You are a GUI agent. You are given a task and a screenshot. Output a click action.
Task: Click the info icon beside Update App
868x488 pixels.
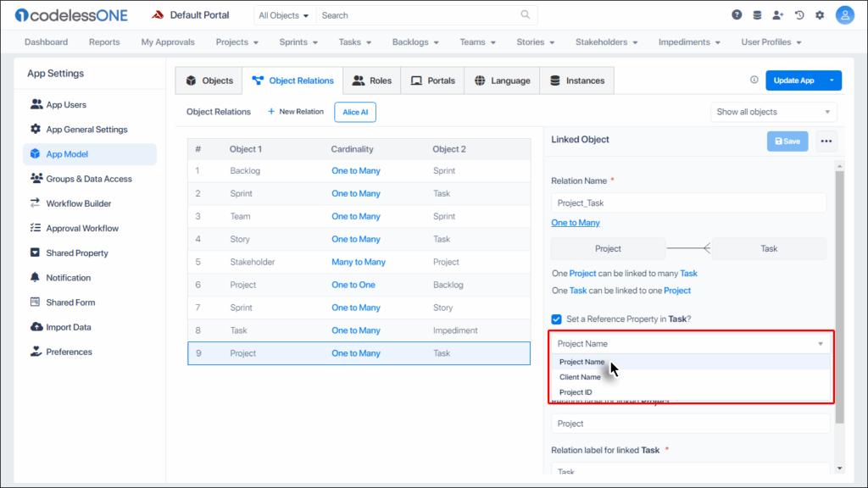tap(754, 80)
